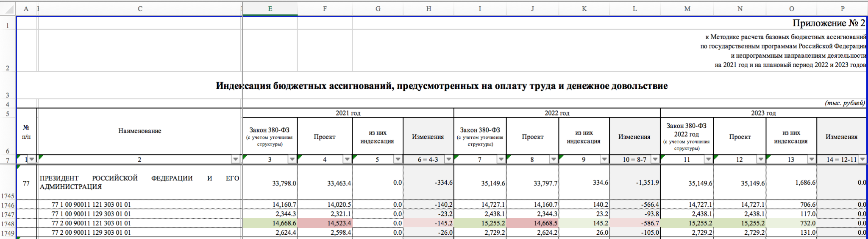This screenshot has height=239, width=868.
Task: Click the cell with value 14,020.5
Action: [325, 205]
